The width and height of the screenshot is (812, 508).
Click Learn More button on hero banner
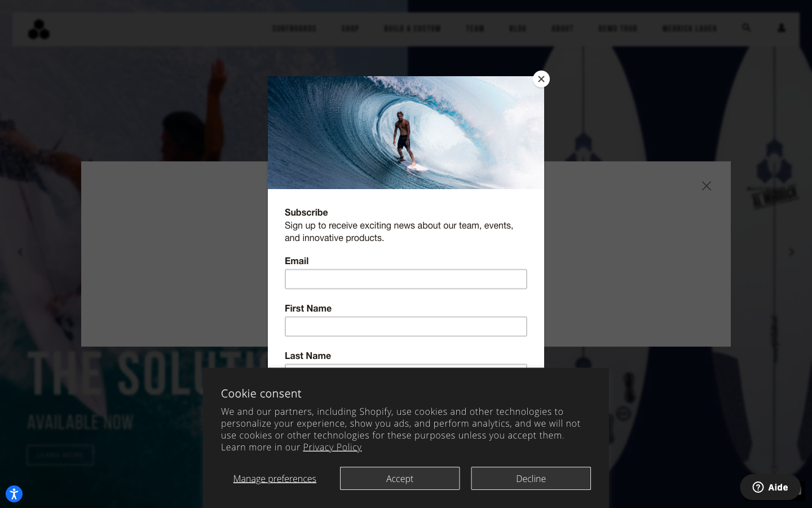(x=60, y=455)
